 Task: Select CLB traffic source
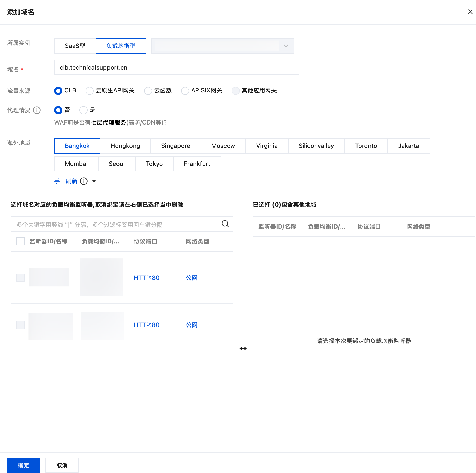pos(58,91)
